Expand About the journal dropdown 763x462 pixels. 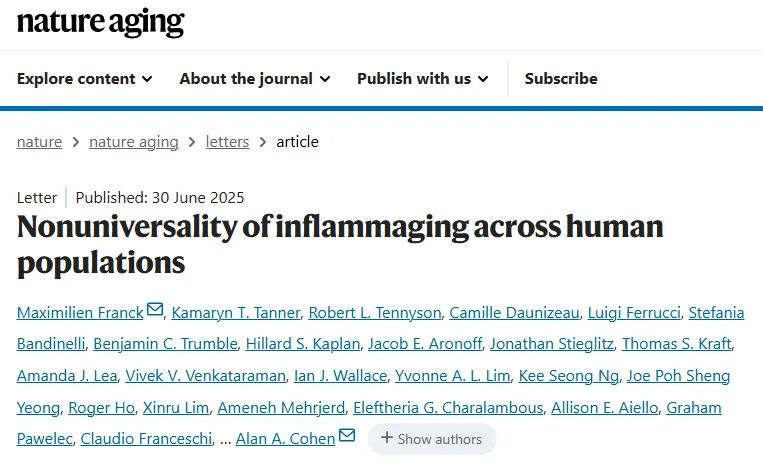[x=255, y=79]
